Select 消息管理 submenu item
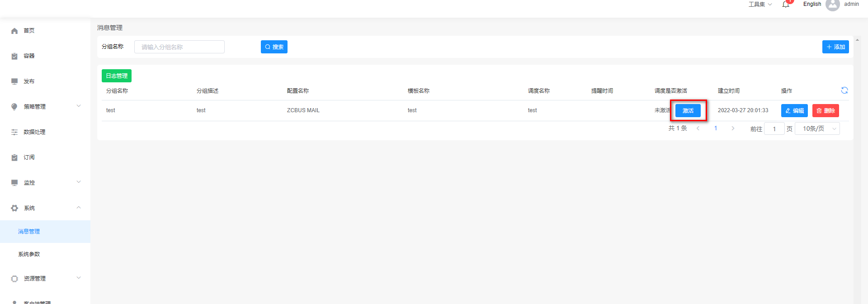 click(45, 232)
